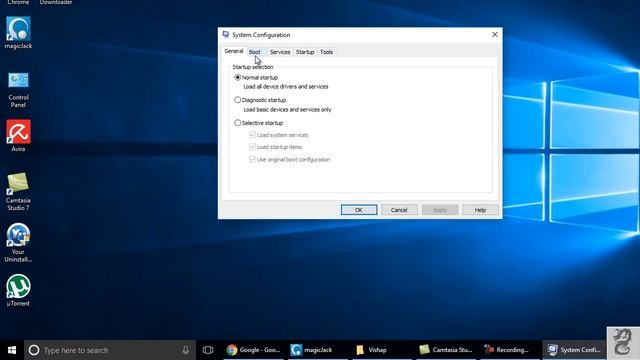640x360 pixels.
Task: Open Your Uninstaller desktop shortcut
Action: [18, 243]
